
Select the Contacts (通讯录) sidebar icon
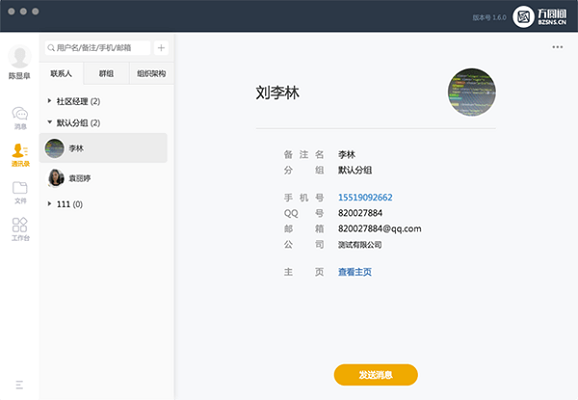point(20,155)
